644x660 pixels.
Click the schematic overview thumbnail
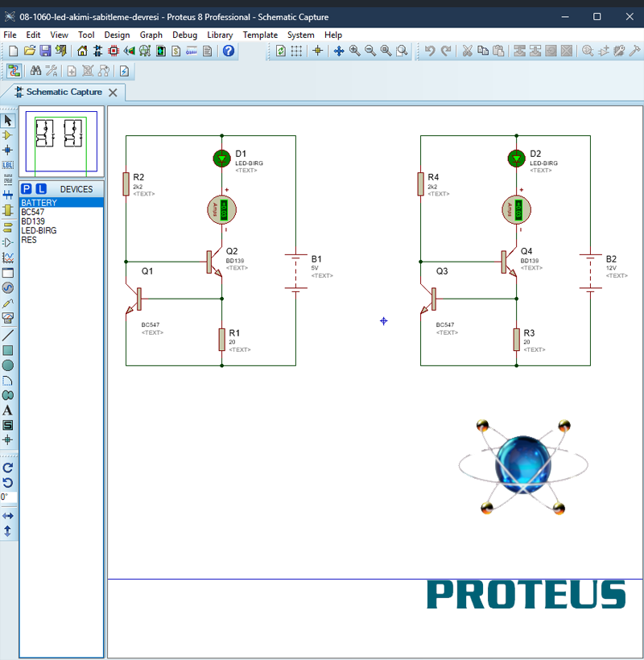click(x=61, y=141)
